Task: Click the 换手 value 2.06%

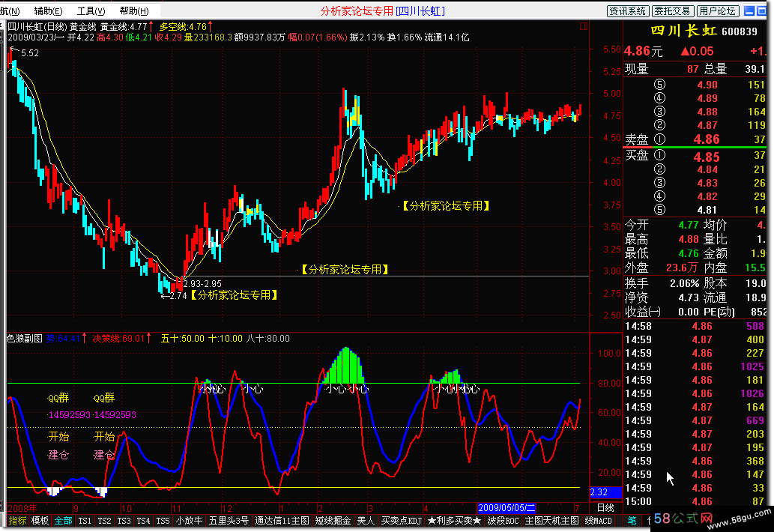Action: pyautogui.click(x=684, y=284)
